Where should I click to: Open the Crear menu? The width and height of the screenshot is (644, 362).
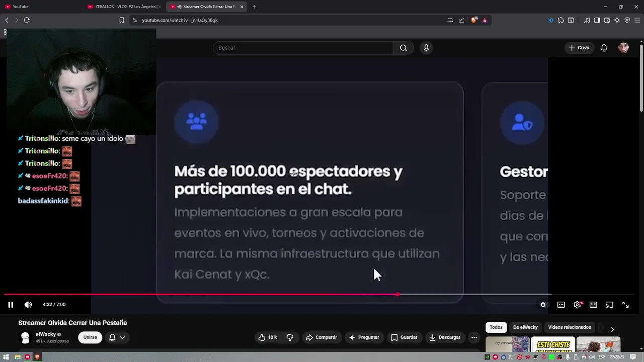click(579, 48)
